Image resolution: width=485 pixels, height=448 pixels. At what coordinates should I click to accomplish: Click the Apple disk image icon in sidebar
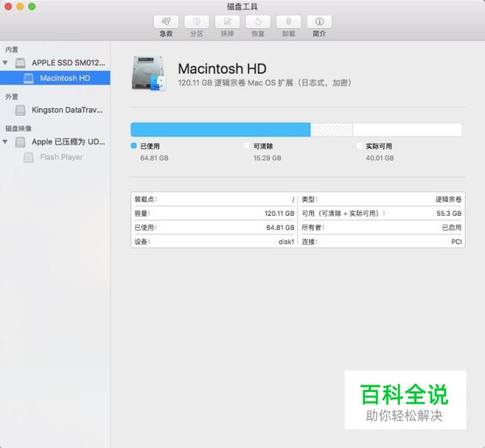coord(20,142)
